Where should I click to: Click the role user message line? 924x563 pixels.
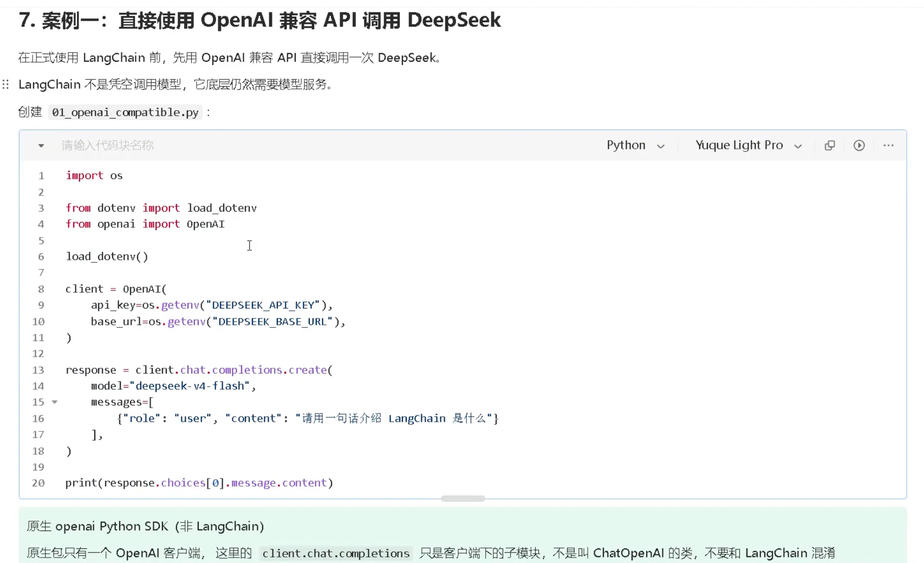[x=308, y=418]
